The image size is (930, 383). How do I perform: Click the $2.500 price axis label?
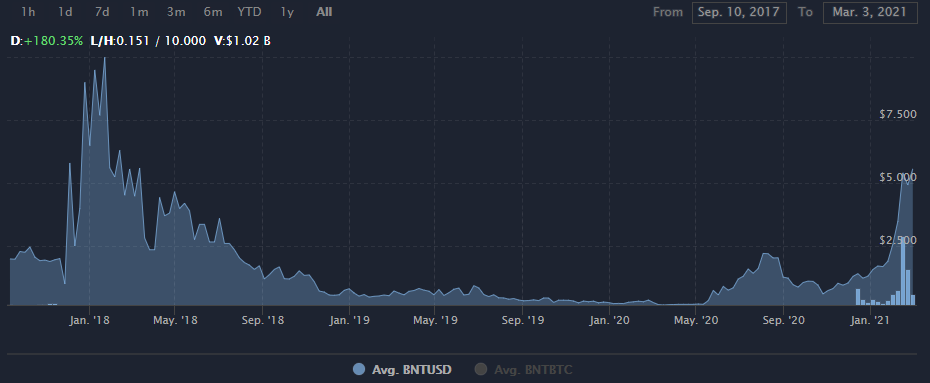coord(898,240)
